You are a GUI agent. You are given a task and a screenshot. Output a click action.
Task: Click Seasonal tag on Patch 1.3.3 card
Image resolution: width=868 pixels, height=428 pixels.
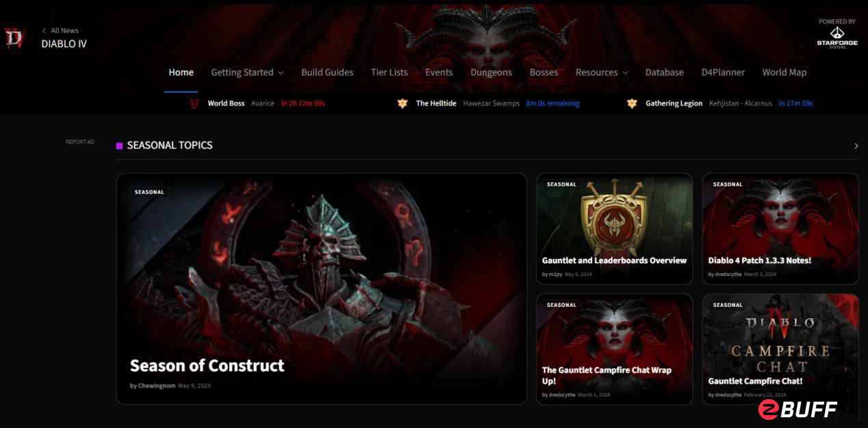click(x=728, y=184)
